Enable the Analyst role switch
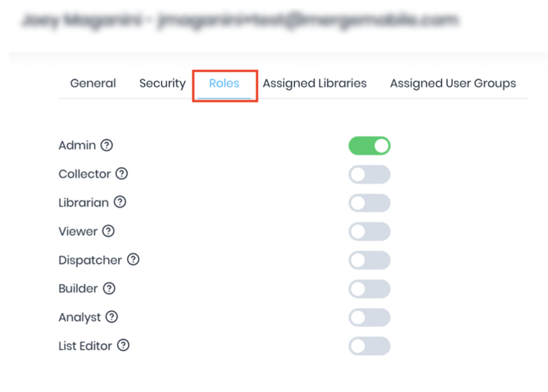This screenshot has width=548, height=392. point(369,317)
